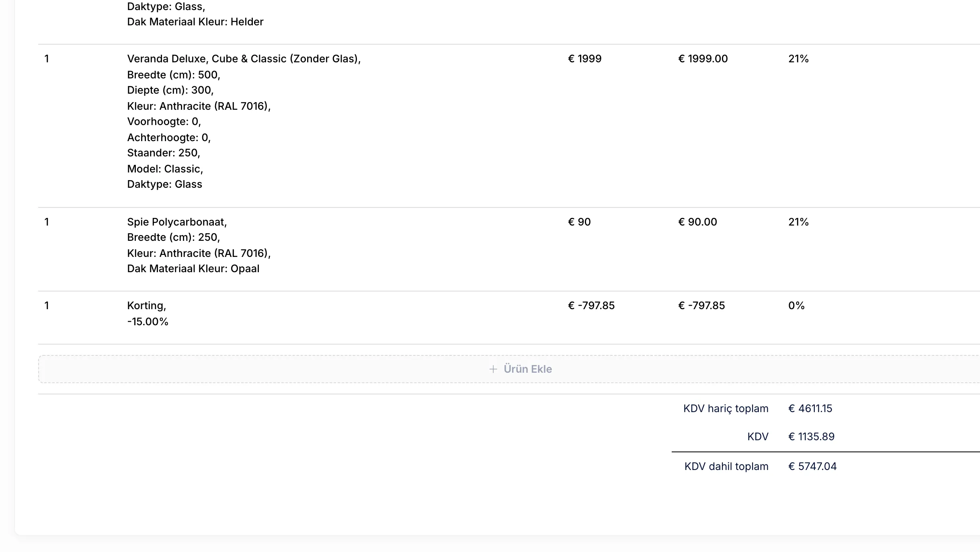Click the 0% tax rate on Korting
Image resolution: width=980 pixels, height=552 pixels.
796,306
